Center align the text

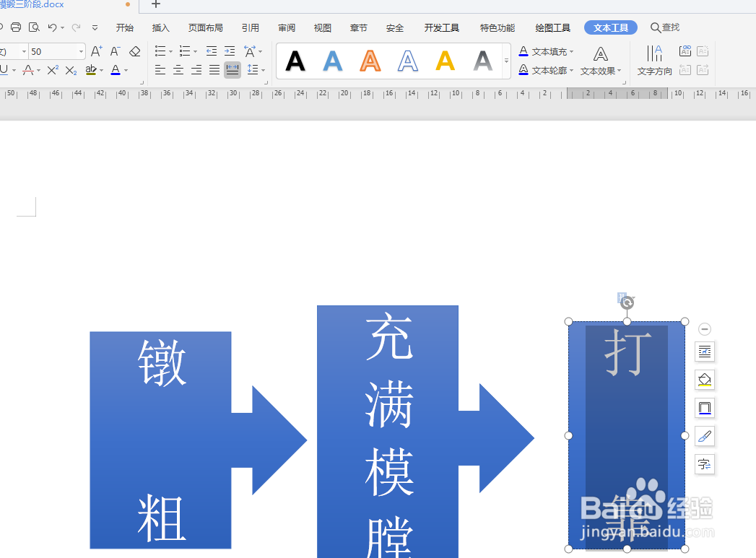(x=178, y=70)
